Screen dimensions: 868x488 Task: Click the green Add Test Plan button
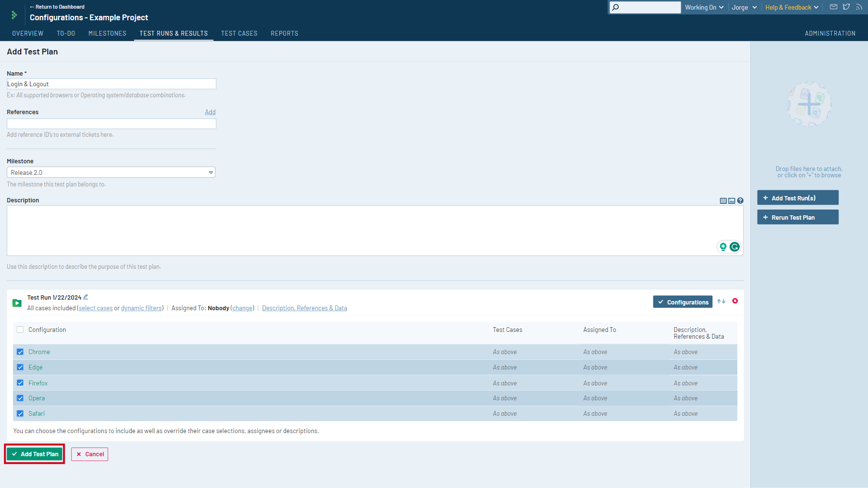click(35, 454)
